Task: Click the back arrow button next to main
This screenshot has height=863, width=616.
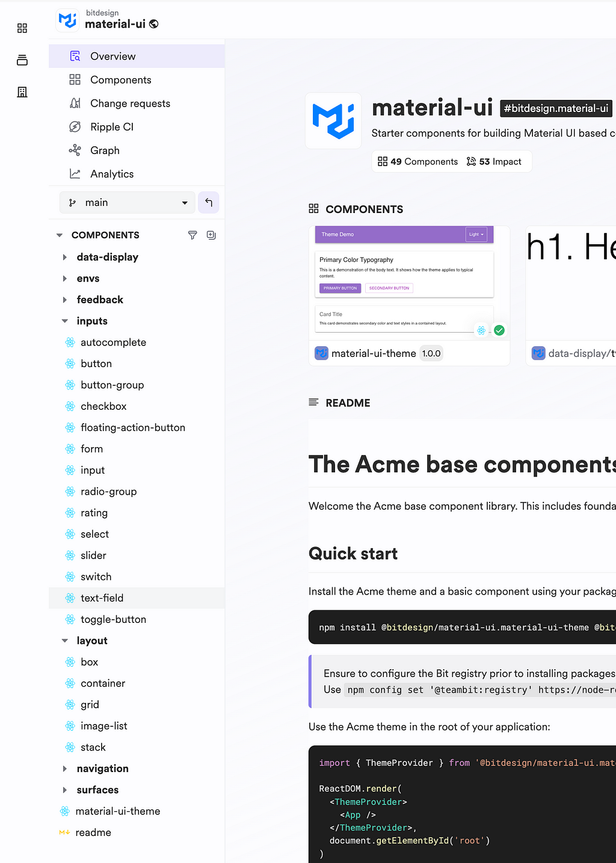Action: (x=209, y=202)
